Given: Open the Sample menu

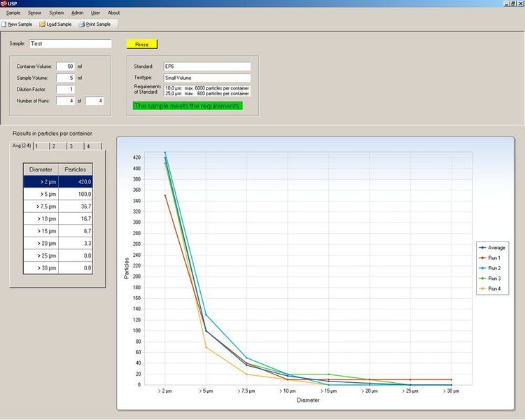Looking at the screenshot, I should coord(13,13).
